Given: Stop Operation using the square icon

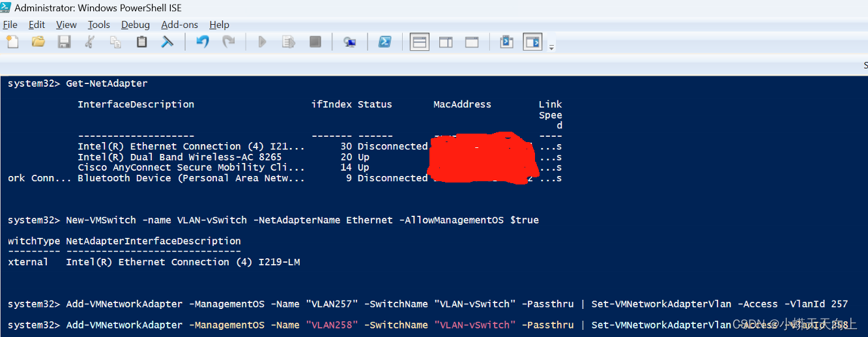Looking at the screenshot, I should (x=315, y=42).
